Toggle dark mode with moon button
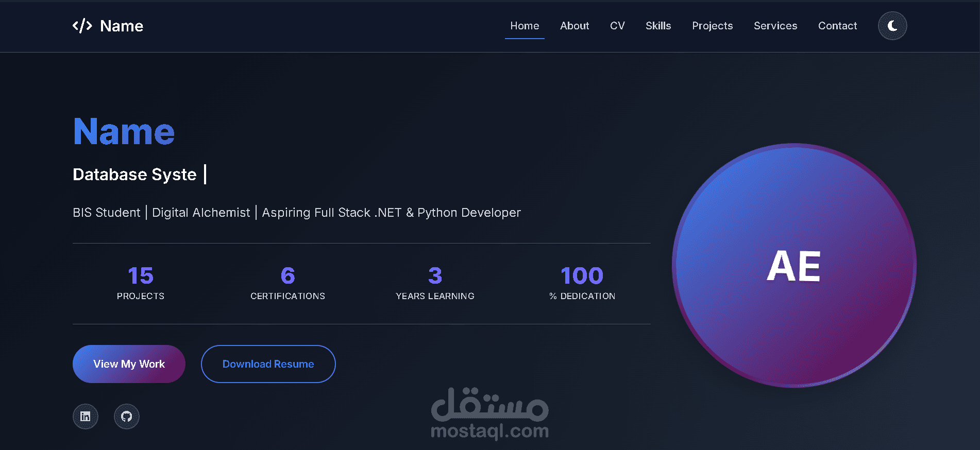The image size is (980, 450). coord(892,26)
